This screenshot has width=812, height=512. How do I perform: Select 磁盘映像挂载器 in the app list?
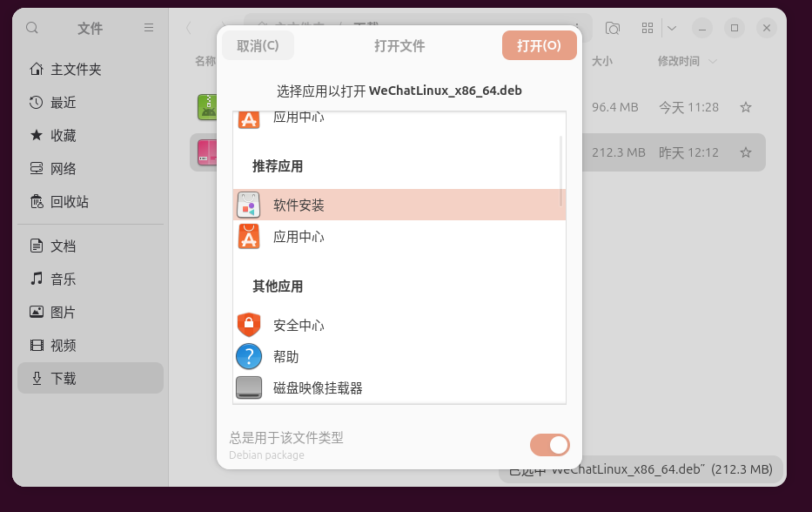coord(399,387)
